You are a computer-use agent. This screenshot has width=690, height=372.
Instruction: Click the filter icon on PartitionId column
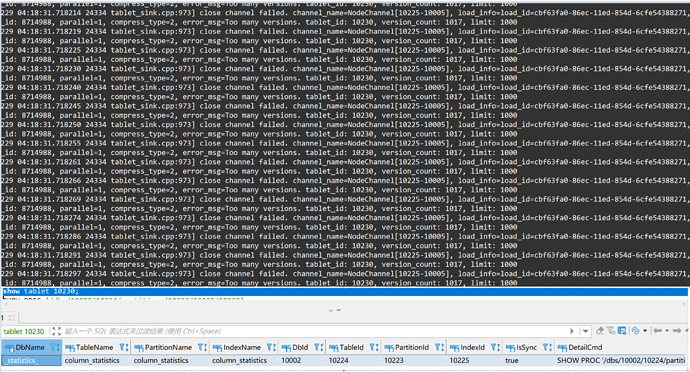[x=439, y=347]
